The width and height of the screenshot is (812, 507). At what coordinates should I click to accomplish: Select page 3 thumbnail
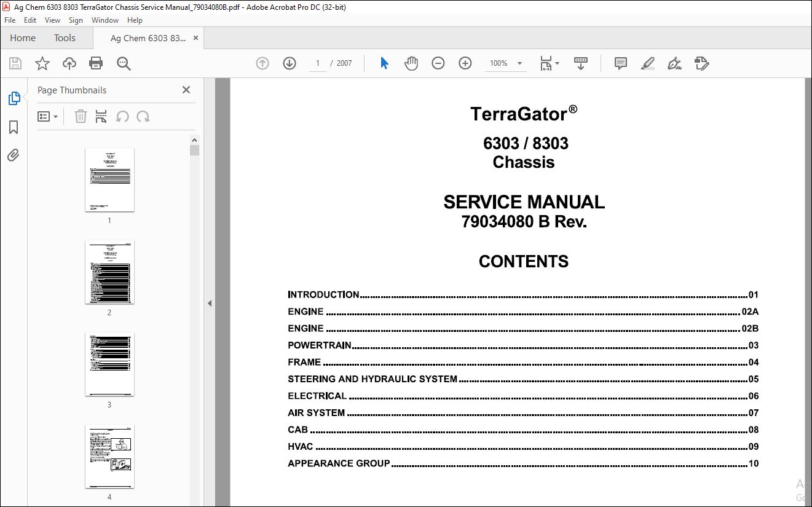[109, 364]
